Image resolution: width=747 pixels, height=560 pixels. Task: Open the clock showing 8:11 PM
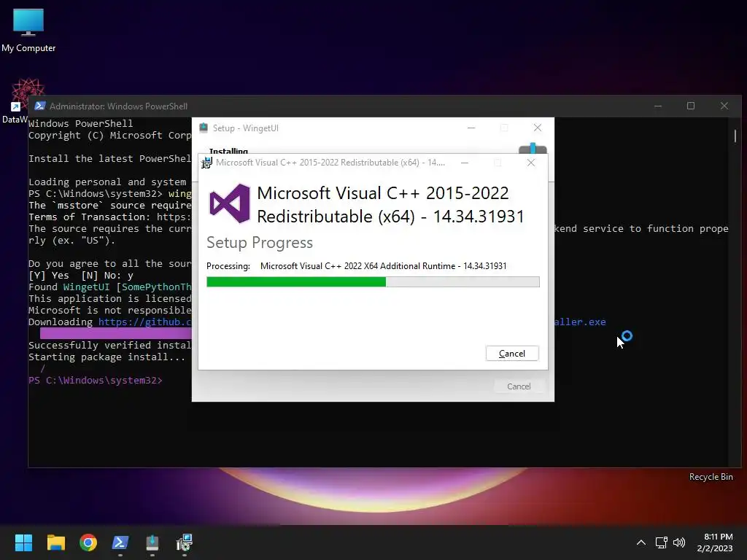[715, 542]
